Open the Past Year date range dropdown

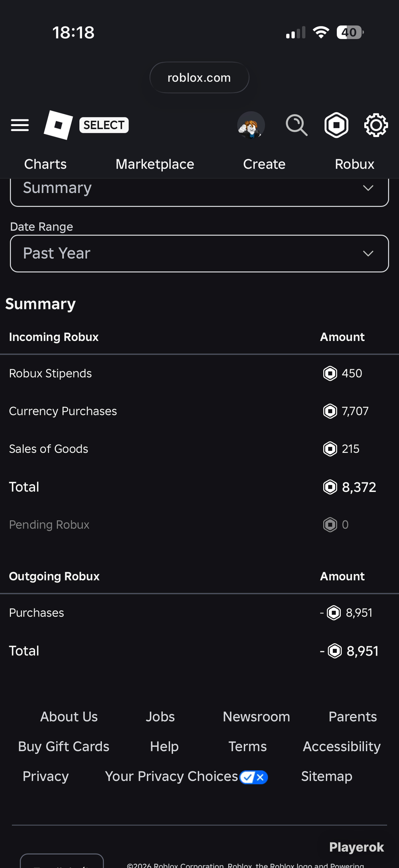(x=199, y=254)
